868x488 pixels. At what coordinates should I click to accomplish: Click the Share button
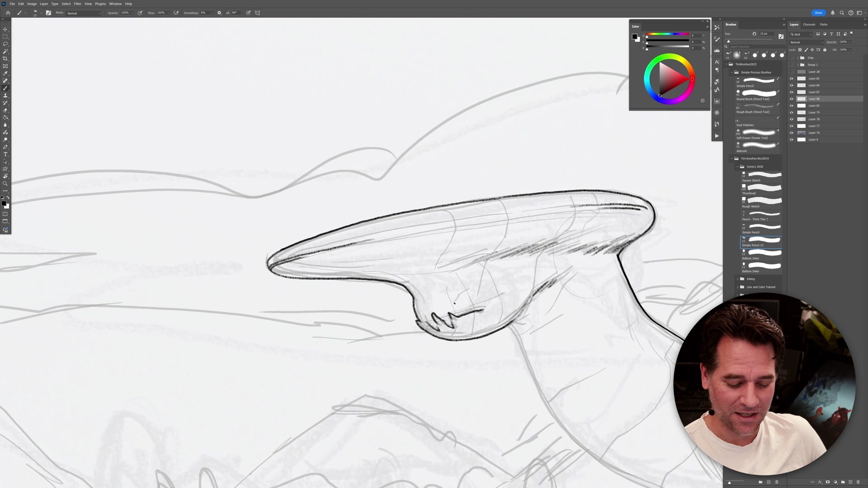(818, 13)
